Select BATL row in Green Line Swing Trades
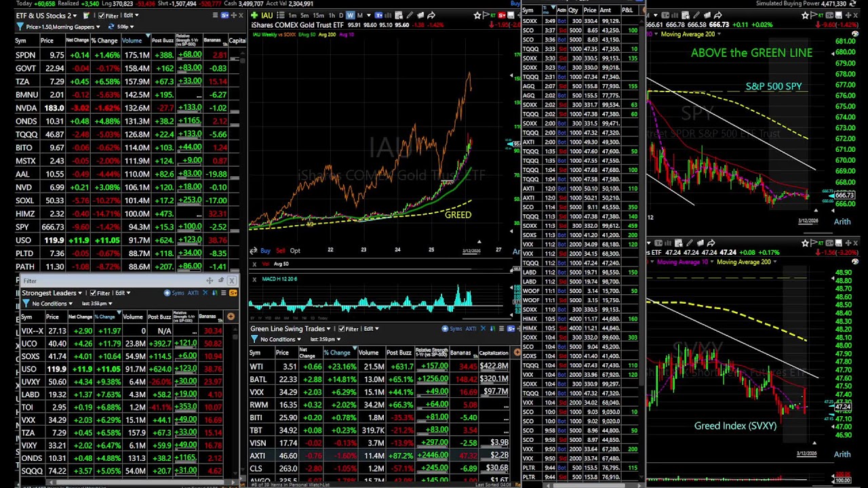 point(378,380)
